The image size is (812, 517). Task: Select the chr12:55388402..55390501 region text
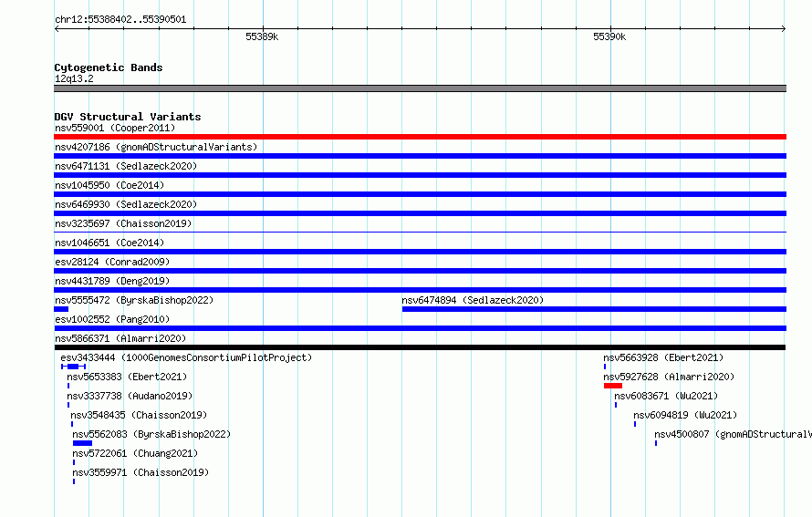pos(120,19)
